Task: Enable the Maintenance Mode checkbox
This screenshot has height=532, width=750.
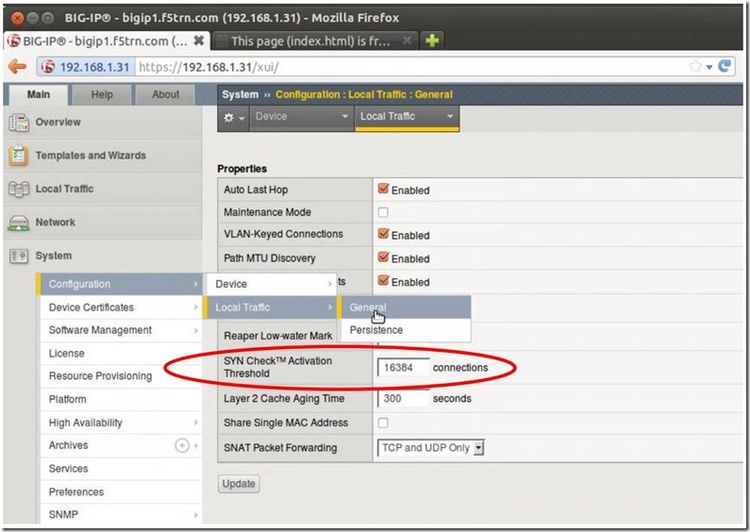Action: [x=383, y=212]
